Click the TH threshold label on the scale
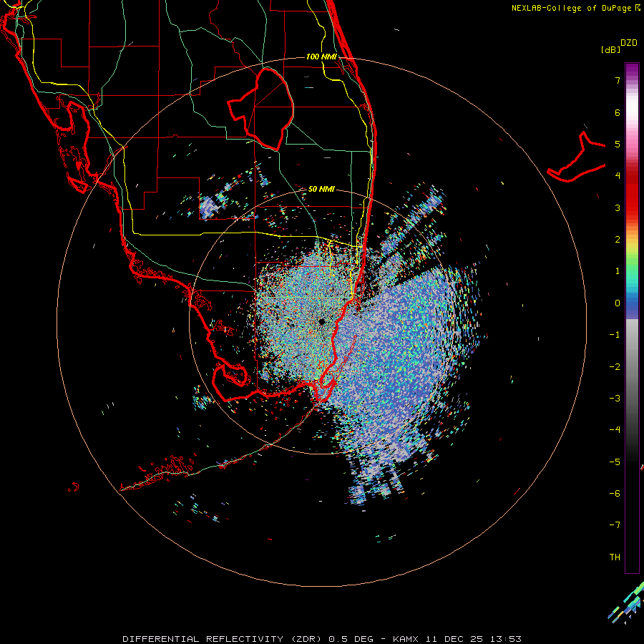644x644 pixels. (615, 557)
